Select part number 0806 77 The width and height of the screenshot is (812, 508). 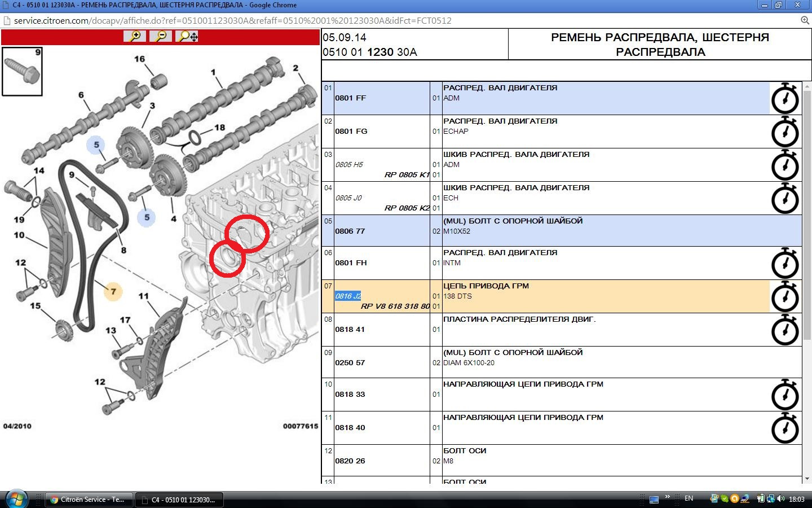tap(350, 231)
